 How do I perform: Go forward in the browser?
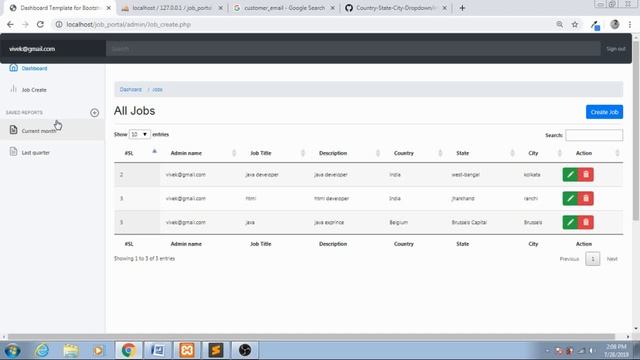pos(25,24)
